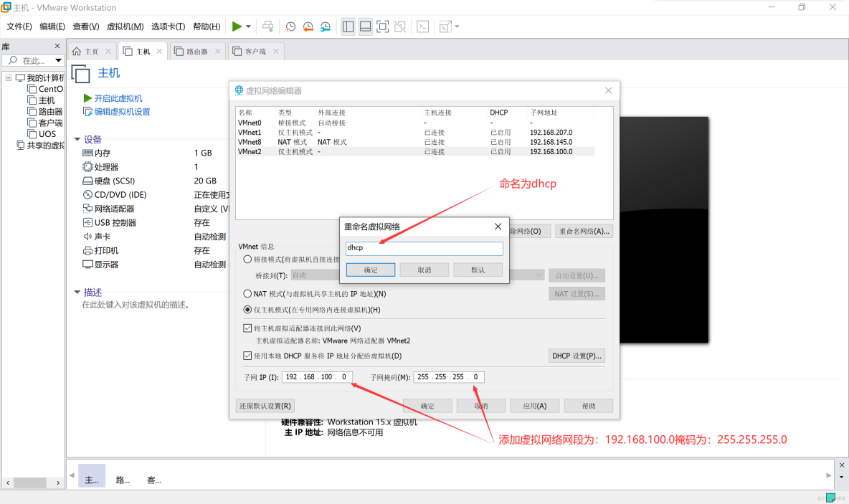
Task: Click the stretch guest display icon
Action: pyautogui.click(x=445, y=27)
